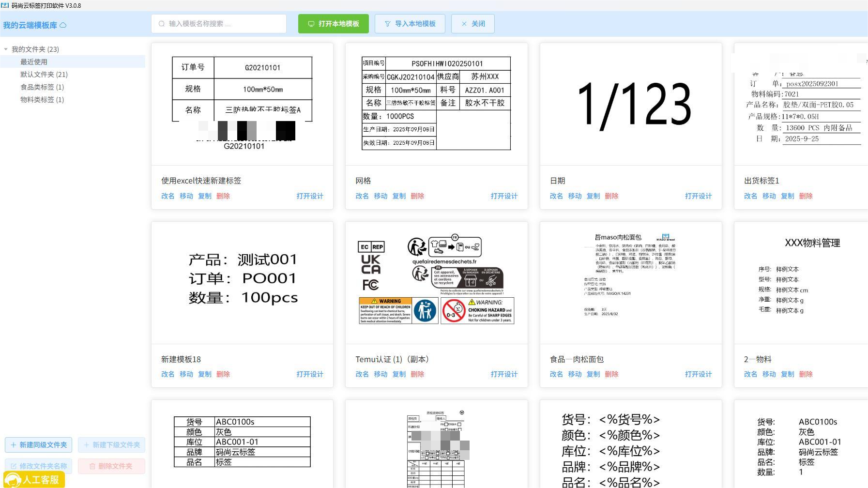Select the 物料类标签 folder

click(x=42, y=100)
